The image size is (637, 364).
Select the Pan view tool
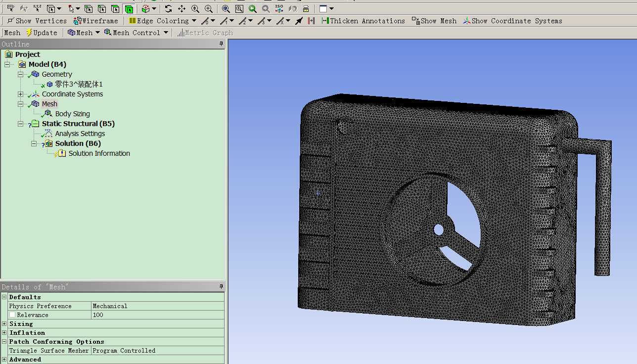coord(182,9)
